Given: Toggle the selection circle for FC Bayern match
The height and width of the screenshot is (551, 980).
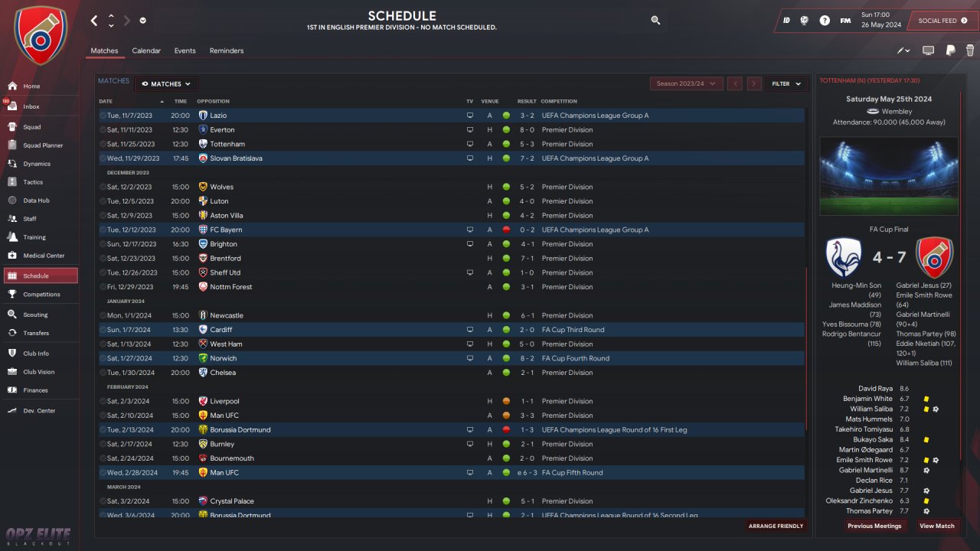Looking at the screenshot, I should click(x=103, y=230).
